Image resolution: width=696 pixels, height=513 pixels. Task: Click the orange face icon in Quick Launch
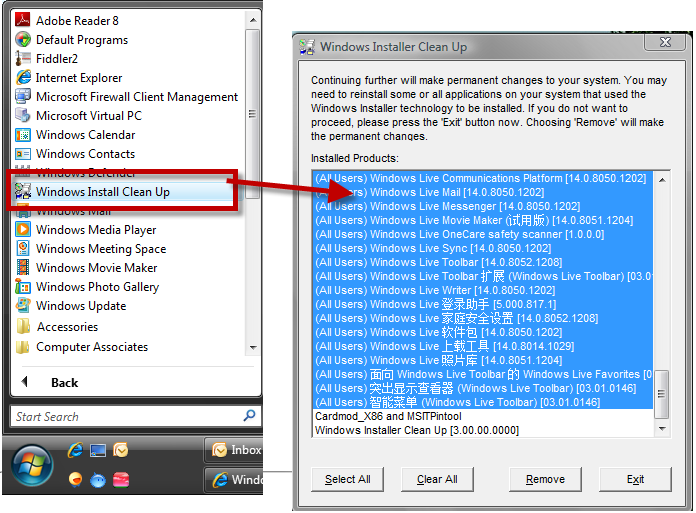pyautogui.click(x=75, y=480)
